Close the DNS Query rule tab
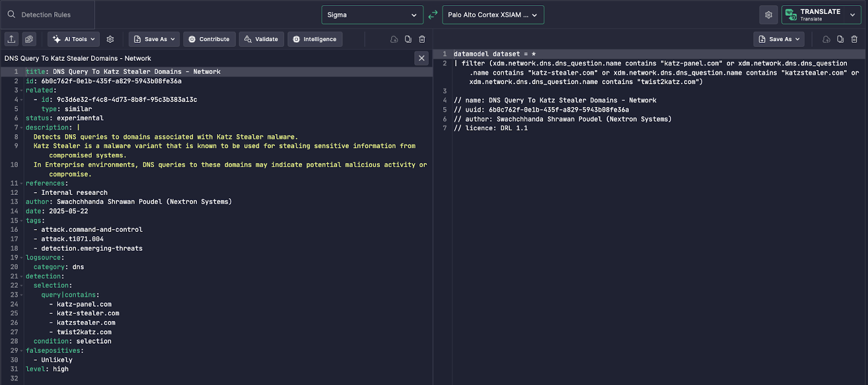Viewport: 868px width, 385px height. 422,58
